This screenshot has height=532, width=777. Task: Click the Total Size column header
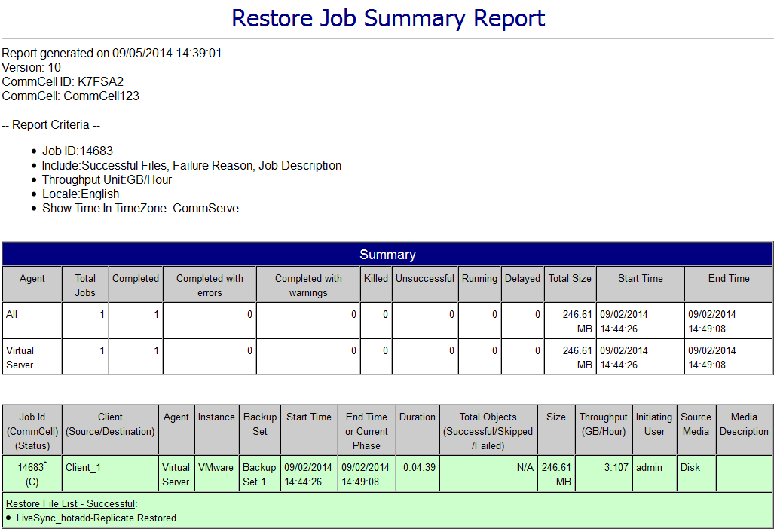[570, 278]
